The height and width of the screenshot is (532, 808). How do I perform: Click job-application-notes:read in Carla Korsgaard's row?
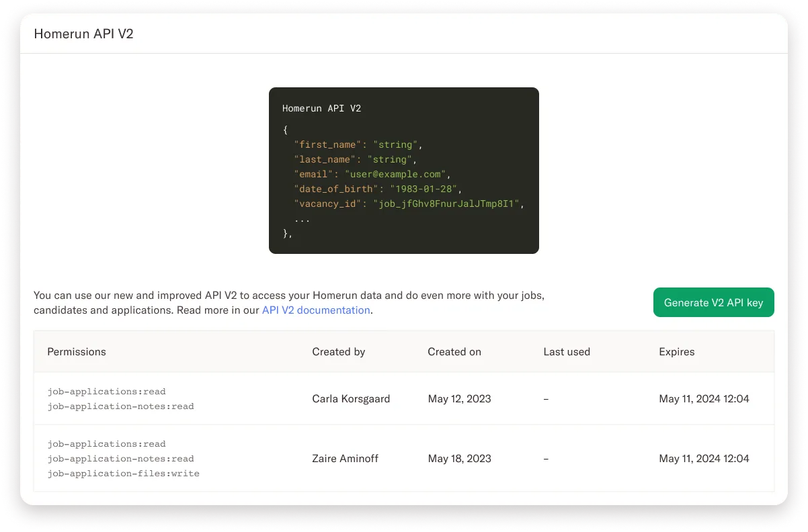120,406
